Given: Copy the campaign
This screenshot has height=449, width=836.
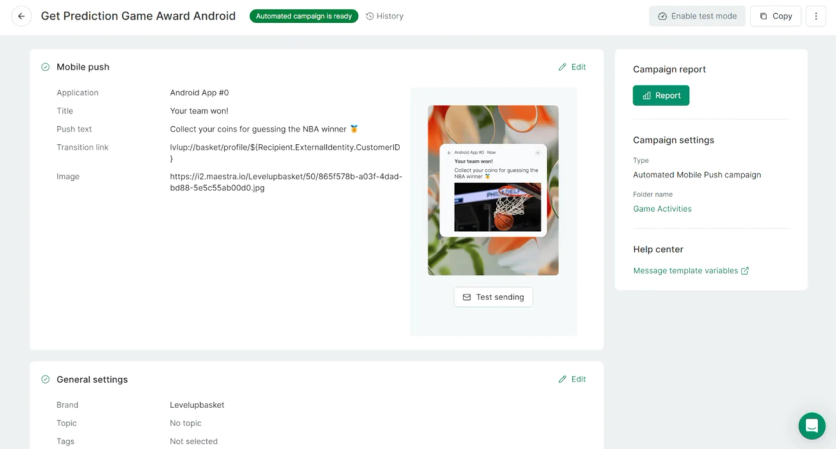Looking at the screenshot, I should pos(776,16).
